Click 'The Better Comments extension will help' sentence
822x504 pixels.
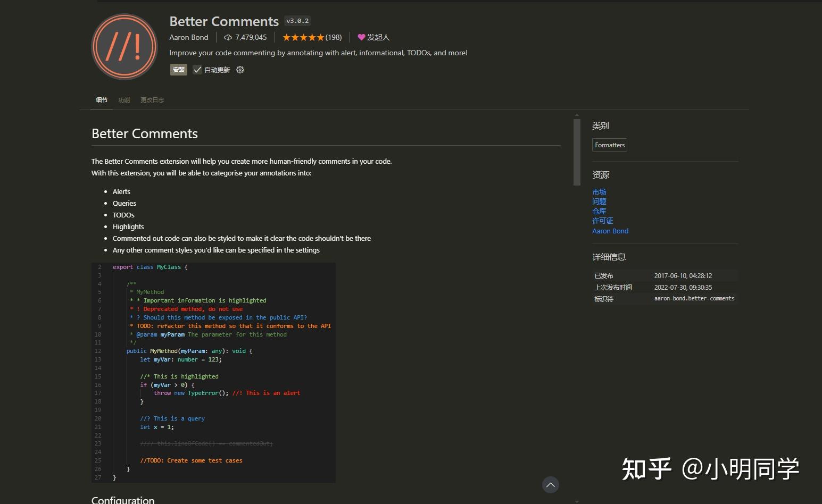pos(242,161)
